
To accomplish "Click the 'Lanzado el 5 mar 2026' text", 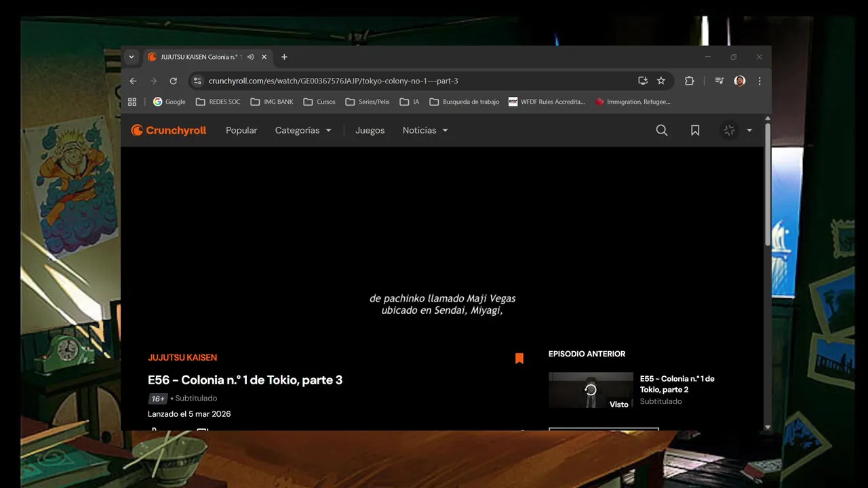I will point(189,414).
